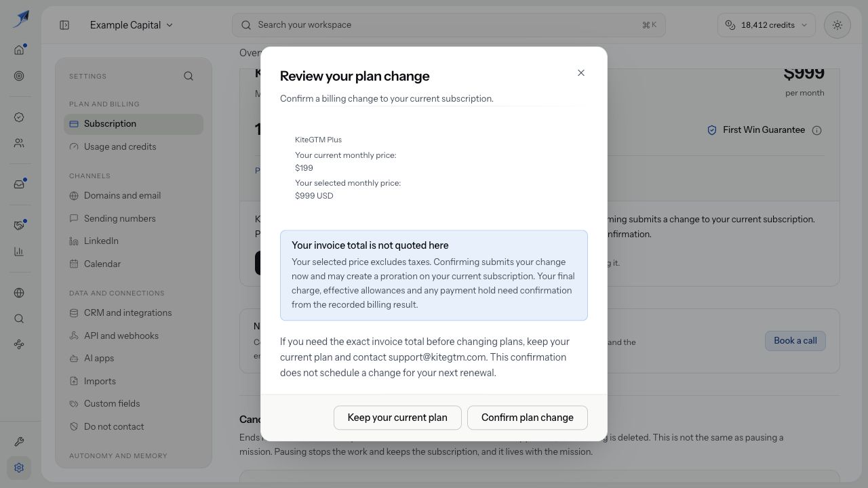Open the settings gear icon in left rail
868x488 pixels.
[19, 468]
